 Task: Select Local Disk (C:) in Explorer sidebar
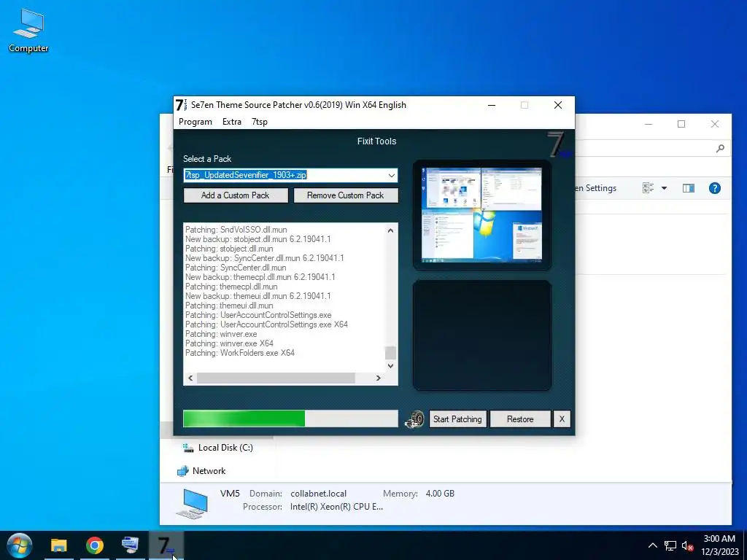coord(218,448)
